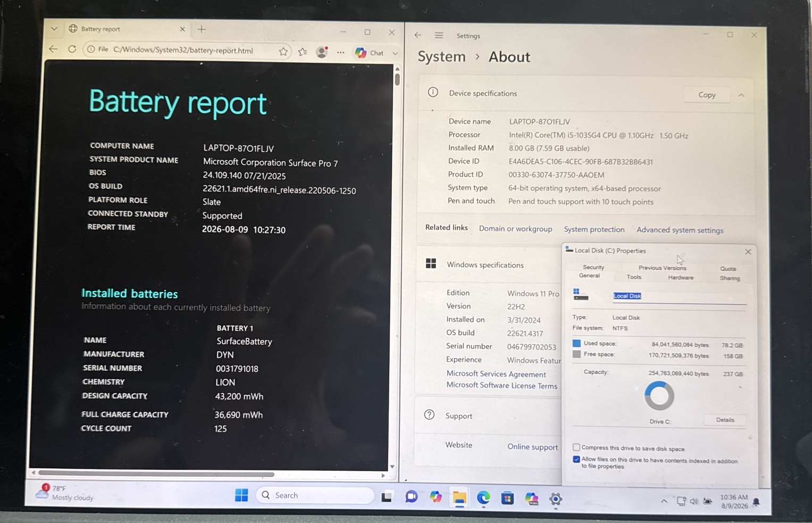Close the Battery report tab
The image size is (812, 523).
182,29
